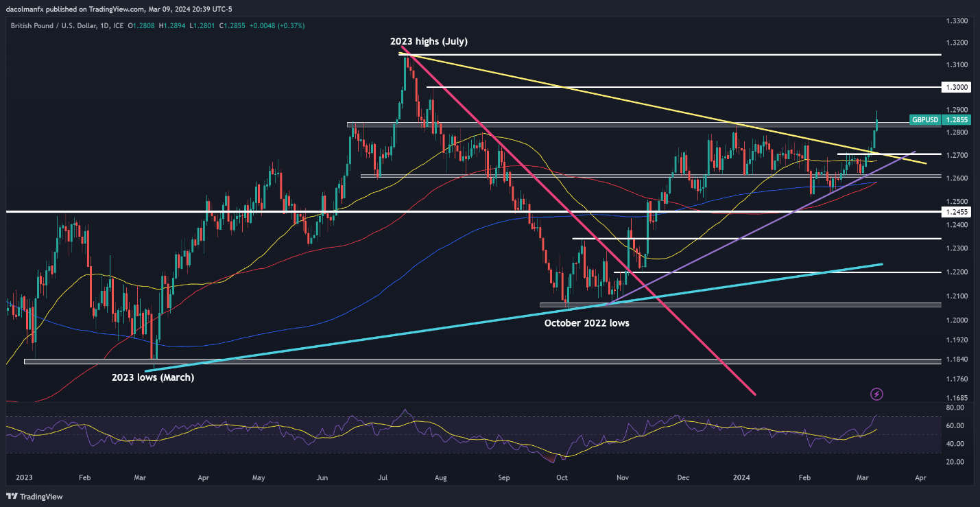Click the 1.3200 price axis label

pos(956,43)
